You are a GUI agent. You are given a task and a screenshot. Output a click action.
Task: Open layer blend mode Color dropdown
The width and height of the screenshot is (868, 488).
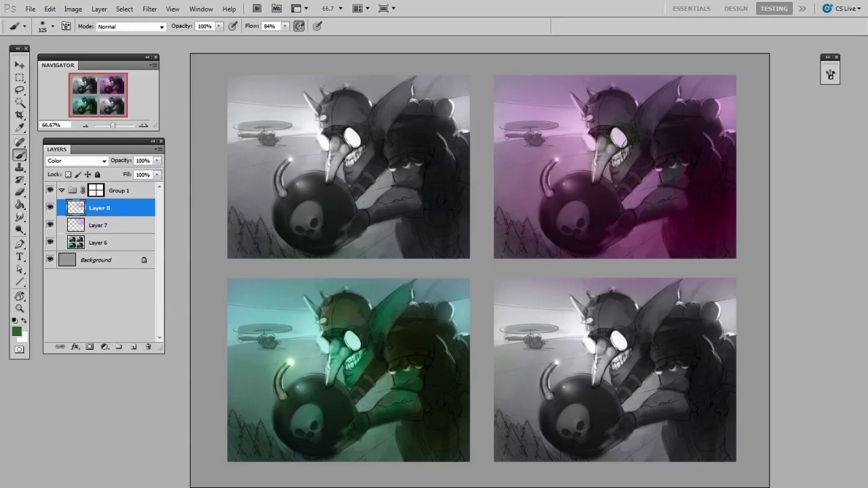click(77, 161)
